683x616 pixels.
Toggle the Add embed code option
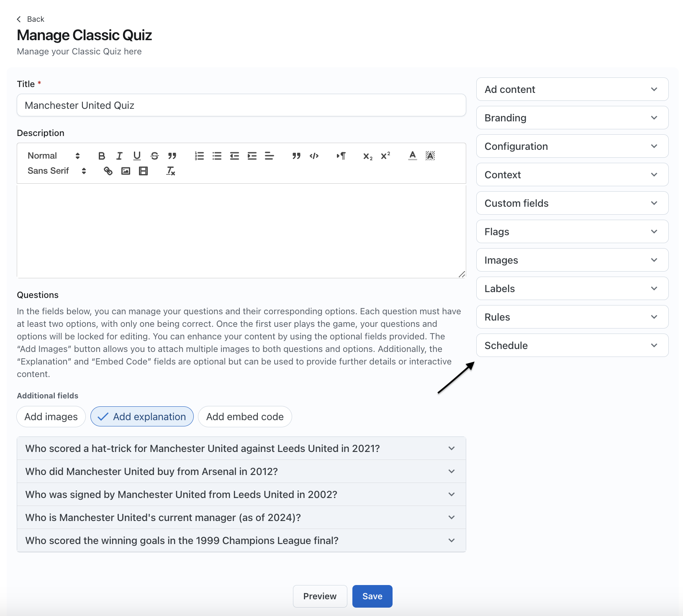(245, 417)
